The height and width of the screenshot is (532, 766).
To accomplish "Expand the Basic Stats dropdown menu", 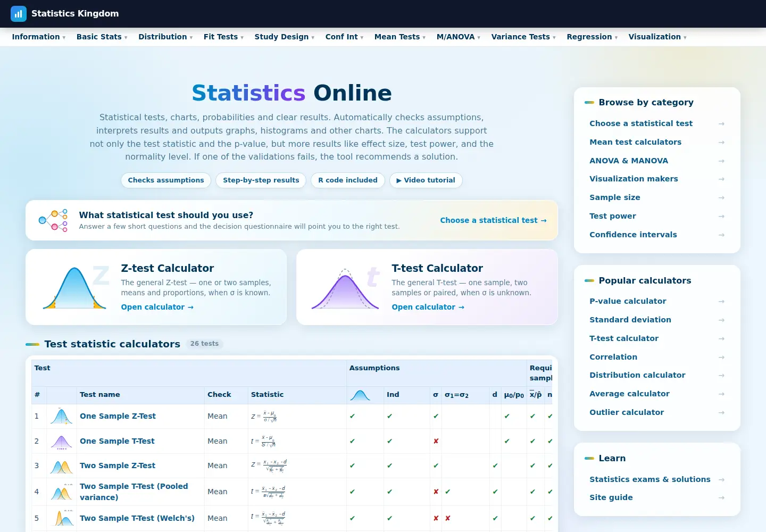I will pos(102,37).
